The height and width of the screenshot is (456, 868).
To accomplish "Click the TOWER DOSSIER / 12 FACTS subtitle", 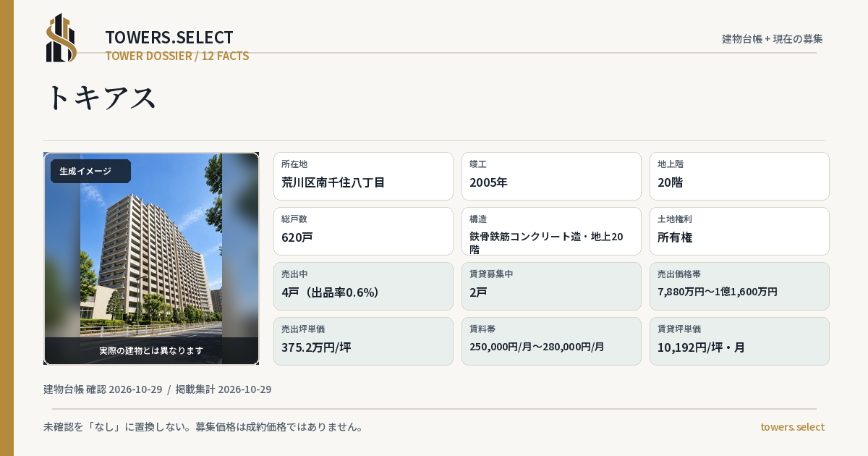I will pos(177,56).
